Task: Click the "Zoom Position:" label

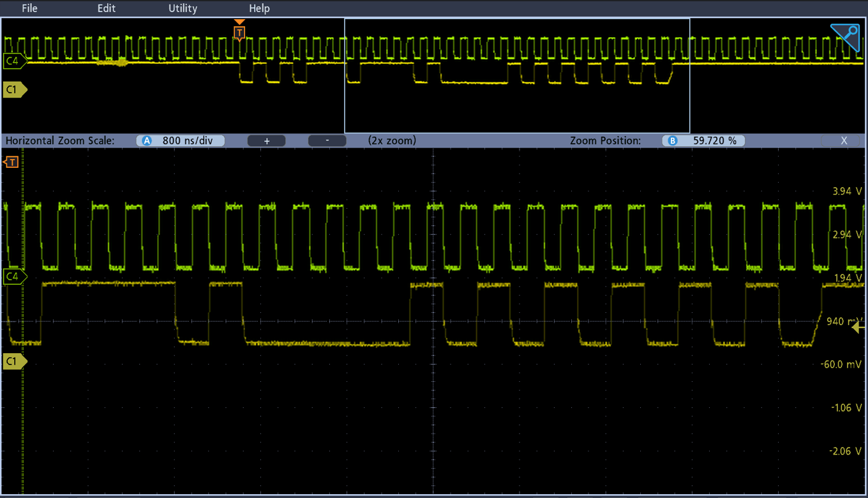Action: tap(605, 140)
